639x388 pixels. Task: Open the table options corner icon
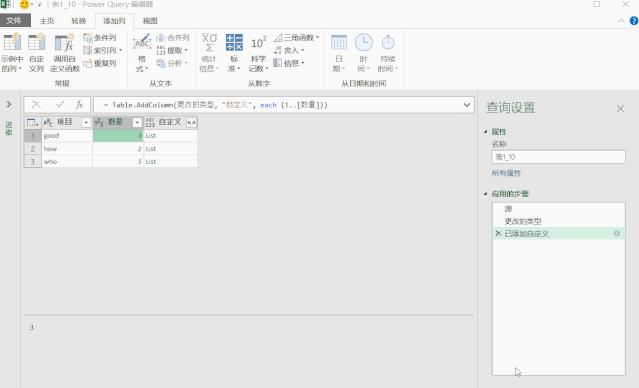32,122
